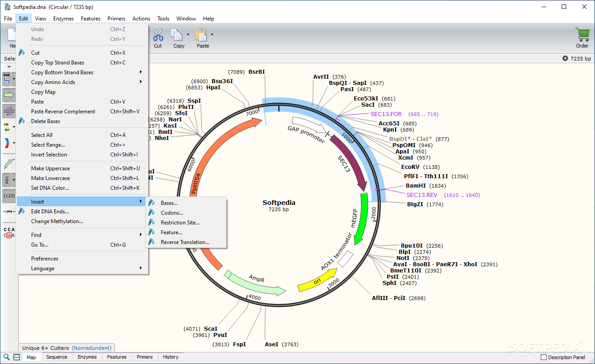Click the curved green feature arrow sidebar icon
Image resolution: width=595 pixels, height=364 pixels.
[x=9, y=163]
